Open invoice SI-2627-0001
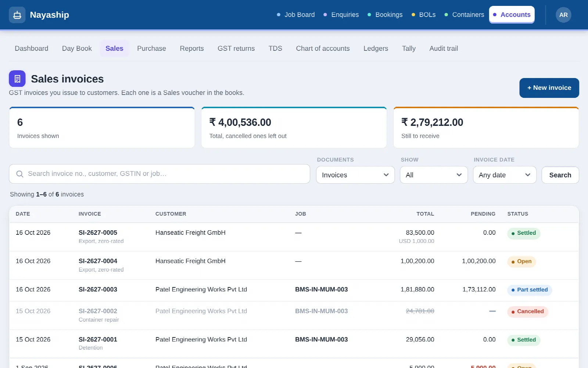Image resolution: width=588 pixels, height=368 pixels. pos(98,339)
